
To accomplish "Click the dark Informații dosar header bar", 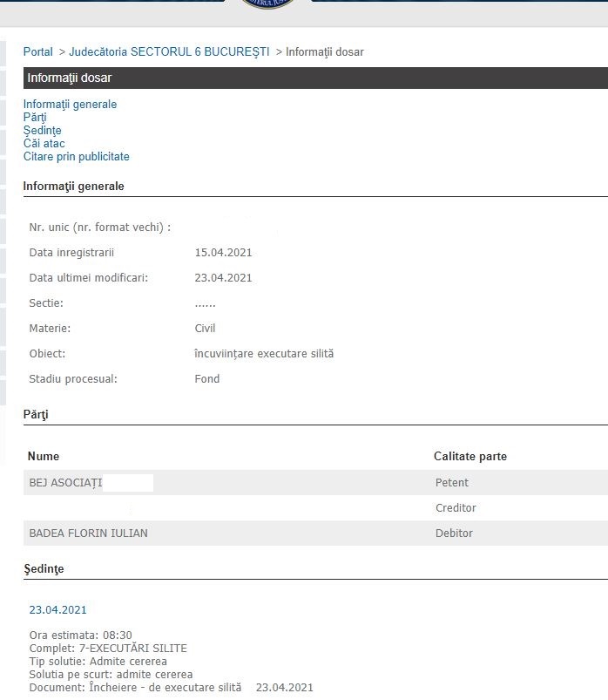I will pos(314,78).
